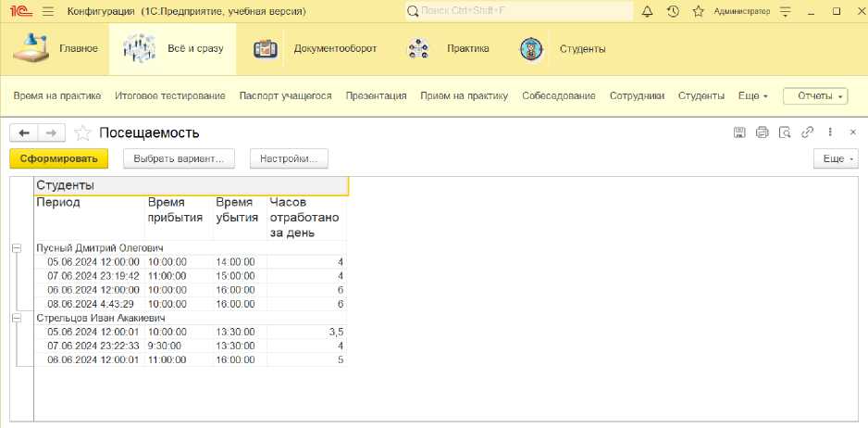Open the Еще dropdown on the report toolbar

[x=836, y=158]
